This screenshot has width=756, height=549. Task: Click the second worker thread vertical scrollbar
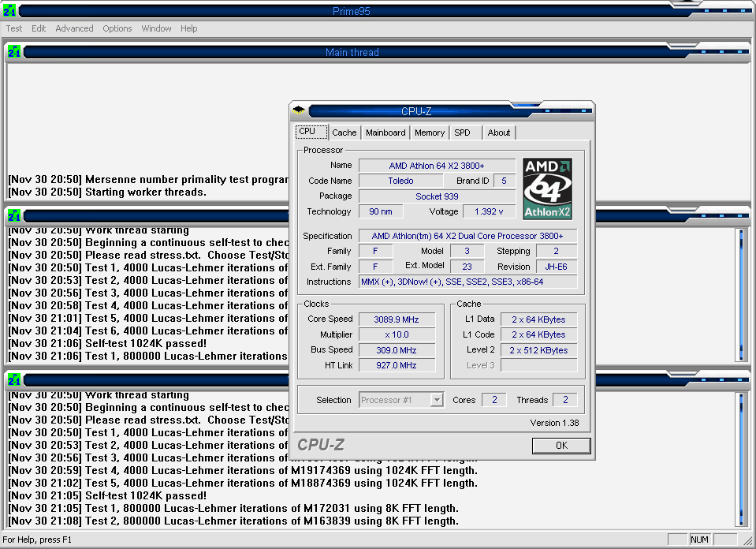coord(741,459)
